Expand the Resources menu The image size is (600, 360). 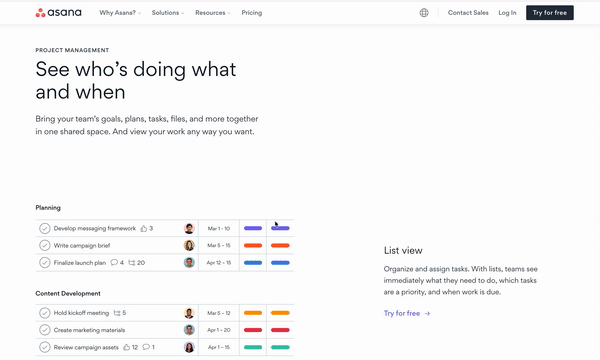[213, 13]
